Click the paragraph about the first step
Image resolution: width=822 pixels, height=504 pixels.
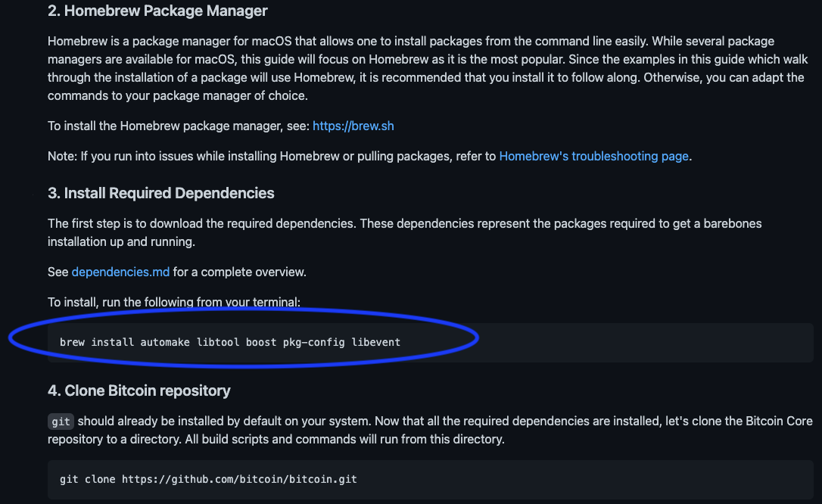pyautogui.click(x=405, y=232)
